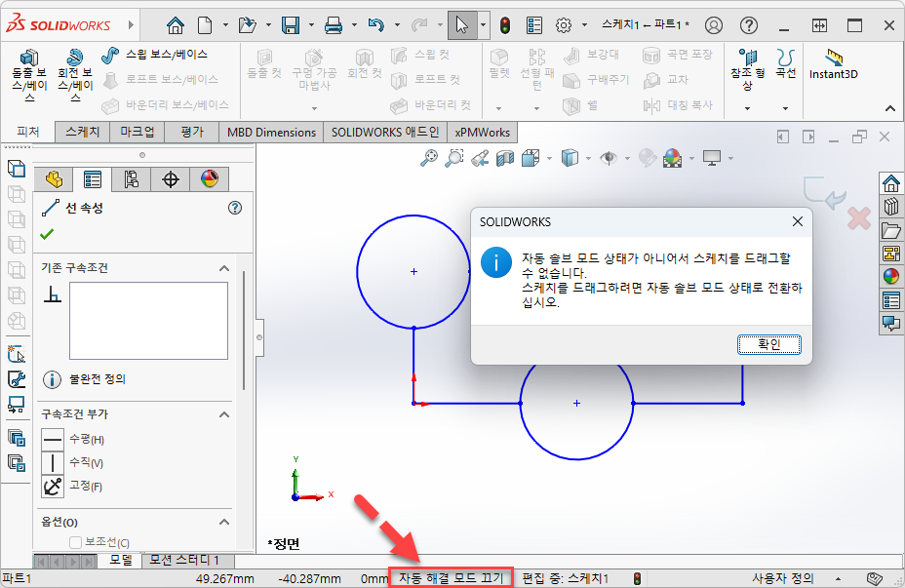The image size is (905, 588).
Task: Collapse the ribbon with chevron
Action: coord(890,108)
